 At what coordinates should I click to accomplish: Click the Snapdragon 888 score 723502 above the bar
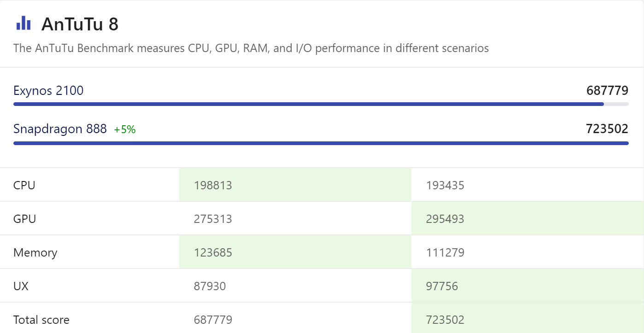pyautogui.click(x=607, y=129)
